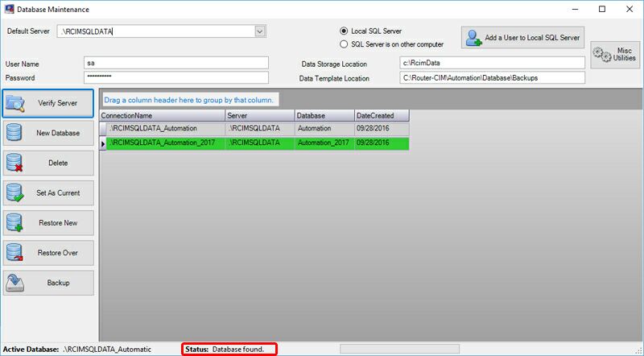Viewport: 644px width, 356px height.
Task: Expand the Default Server dropdown arrow
Action: click(259, 31)
